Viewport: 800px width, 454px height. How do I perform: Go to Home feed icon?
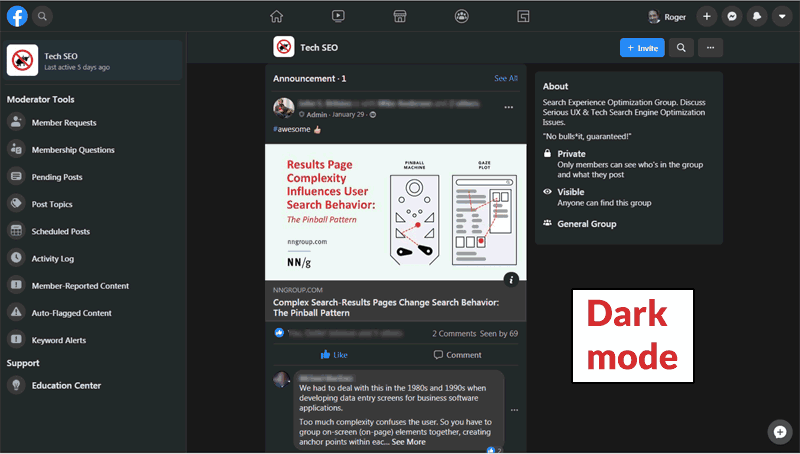click(x=277, y=16)
